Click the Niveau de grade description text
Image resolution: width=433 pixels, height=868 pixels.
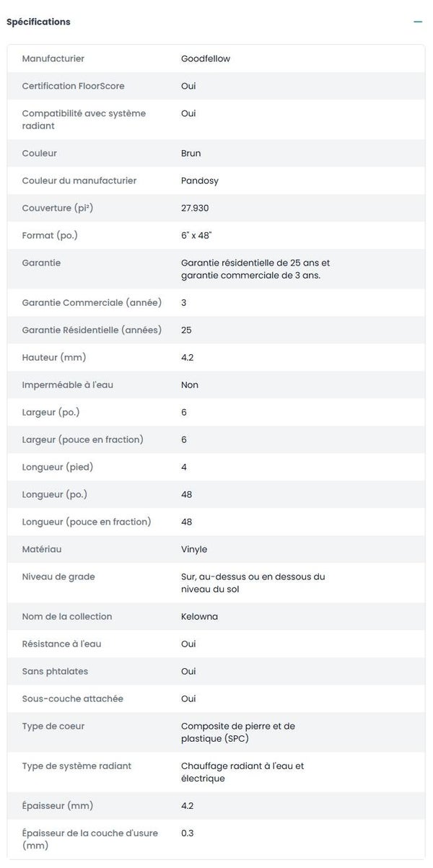[253, 582]
